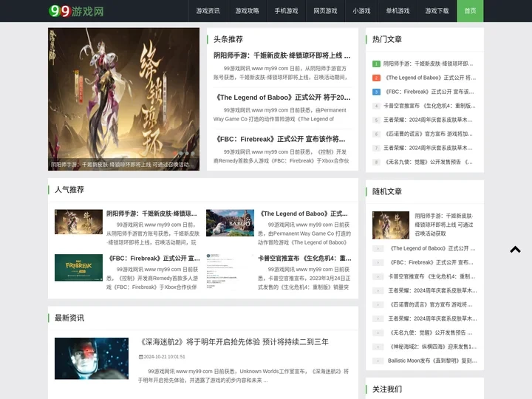The width and height of the screenshot is (532, 399).
Task: Open 人气推荐 title 卡普空官推宣布 生化危机4
Action: coord(304,259)
